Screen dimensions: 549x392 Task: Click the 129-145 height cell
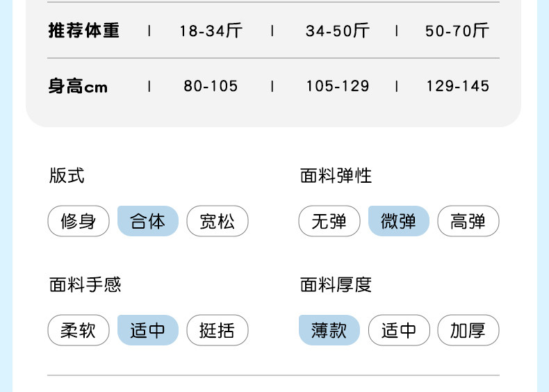pos(457,86)
